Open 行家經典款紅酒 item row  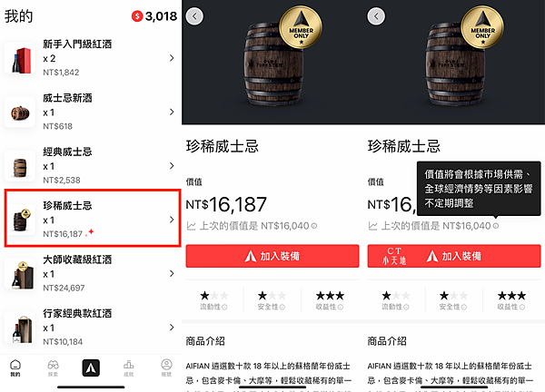pyautogui.click(x=91, y=328)
